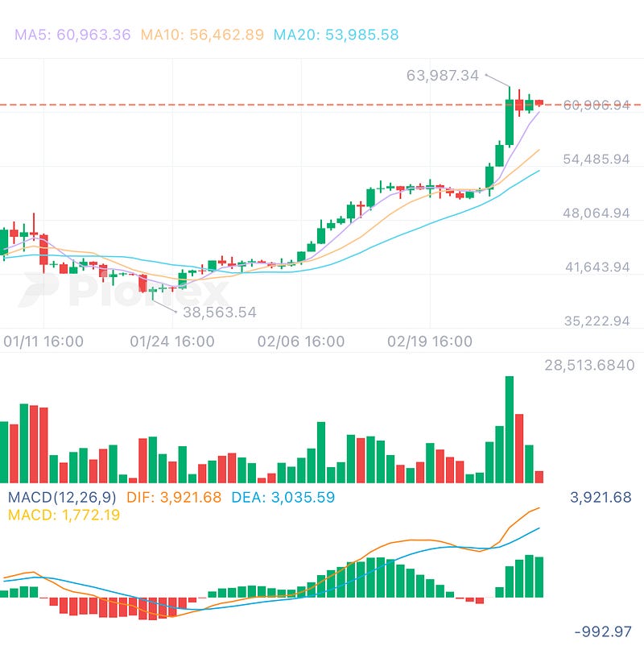Select the 54,485.94 price axis label
Screen dimensions: 644x650
(597, 159)
